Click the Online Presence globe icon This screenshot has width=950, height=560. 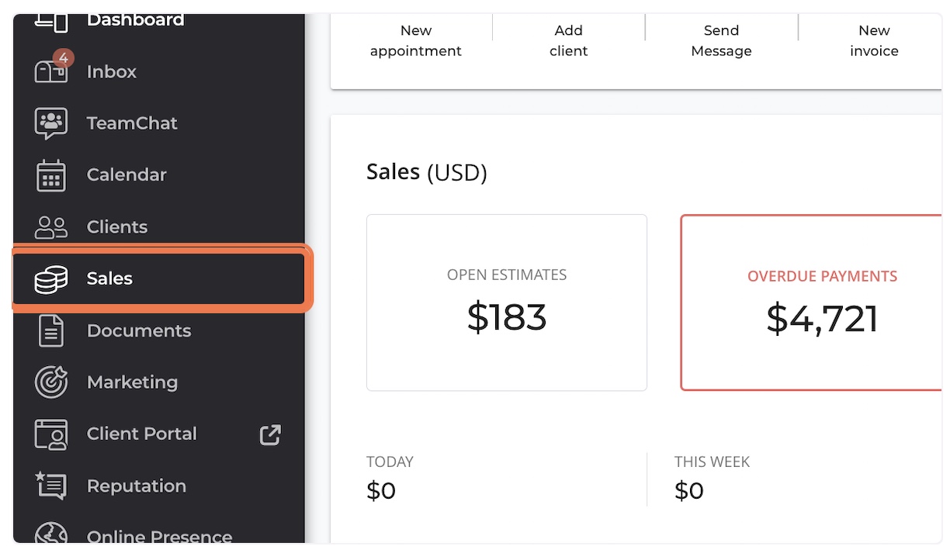[x=51, y=534]
